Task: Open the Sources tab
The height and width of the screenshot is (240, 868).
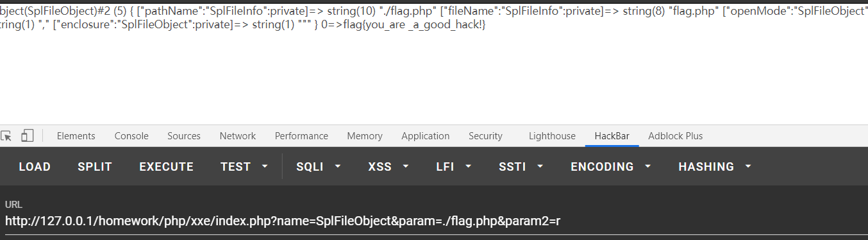Action: [x=184, y=136]
